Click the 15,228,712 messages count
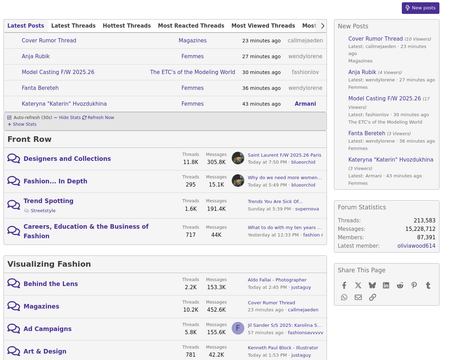This screenshot has height=360, width=450. tap(420, 229)
